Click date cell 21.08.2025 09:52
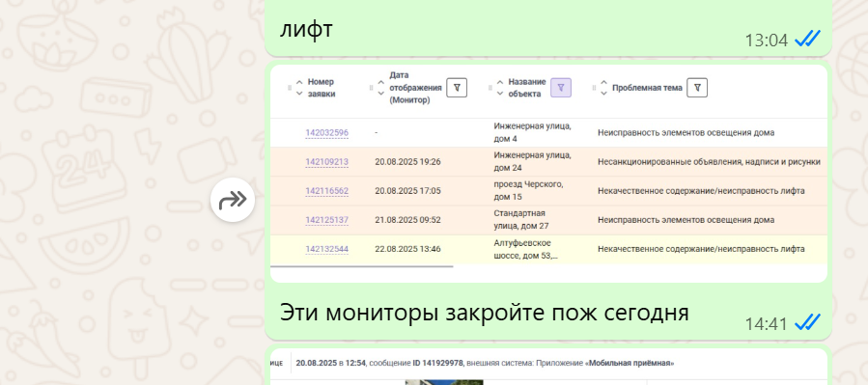Image resolution: width=868 pixels, height=385 pixels. (407, 220)
